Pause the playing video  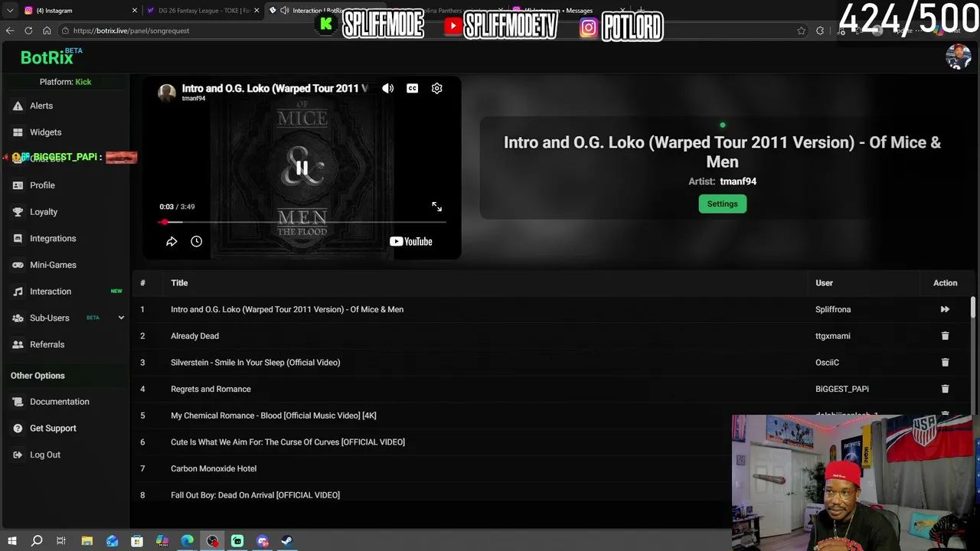(x=302, y=168)
